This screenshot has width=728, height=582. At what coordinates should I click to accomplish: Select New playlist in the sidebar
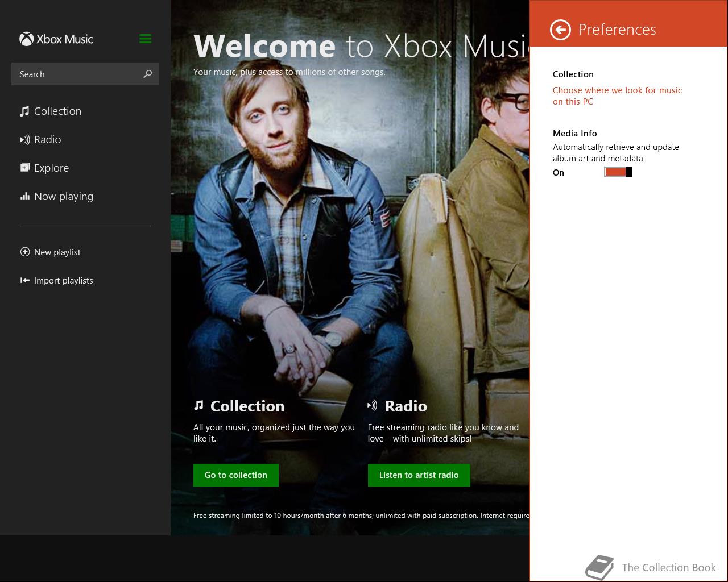[x=57, y=252]
